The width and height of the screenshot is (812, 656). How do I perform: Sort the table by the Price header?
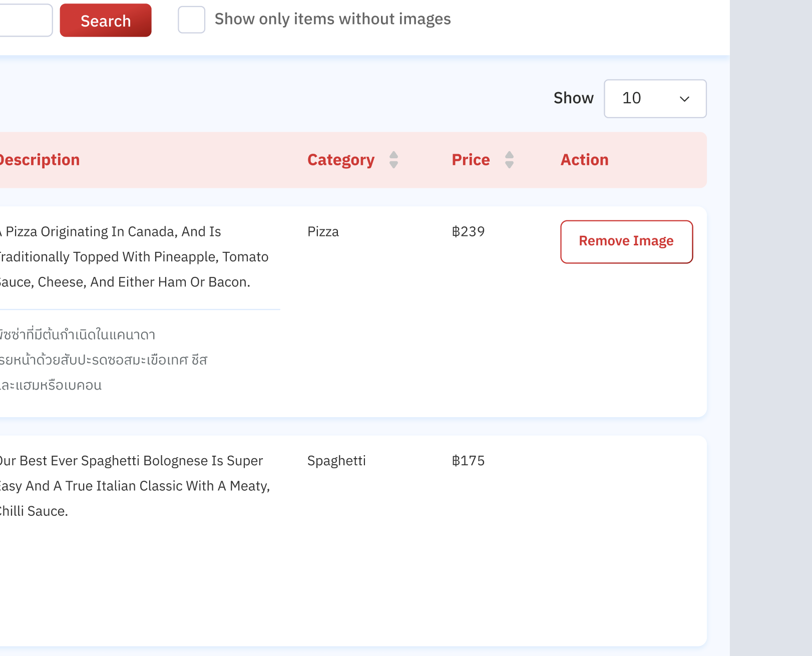pos(471,160)
